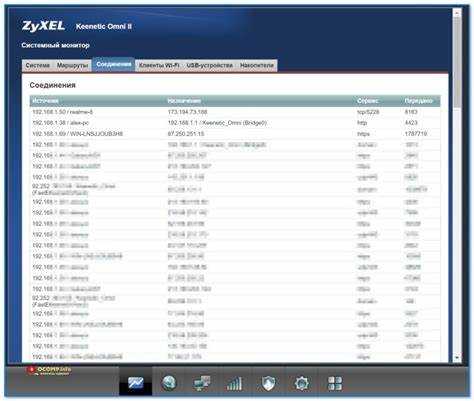Select the 192.168.1.50 / realme-5 source cell
474x401 pixels.
[62, 112]
